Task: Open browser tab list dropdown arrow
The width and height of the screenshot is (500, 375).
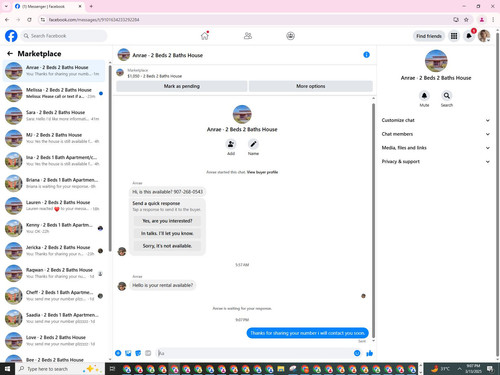Action: coord(6,6)
